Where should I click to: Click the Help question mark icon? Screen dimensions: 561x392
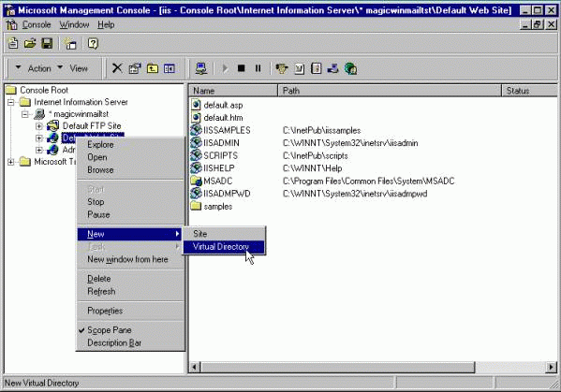coord(93,44)
